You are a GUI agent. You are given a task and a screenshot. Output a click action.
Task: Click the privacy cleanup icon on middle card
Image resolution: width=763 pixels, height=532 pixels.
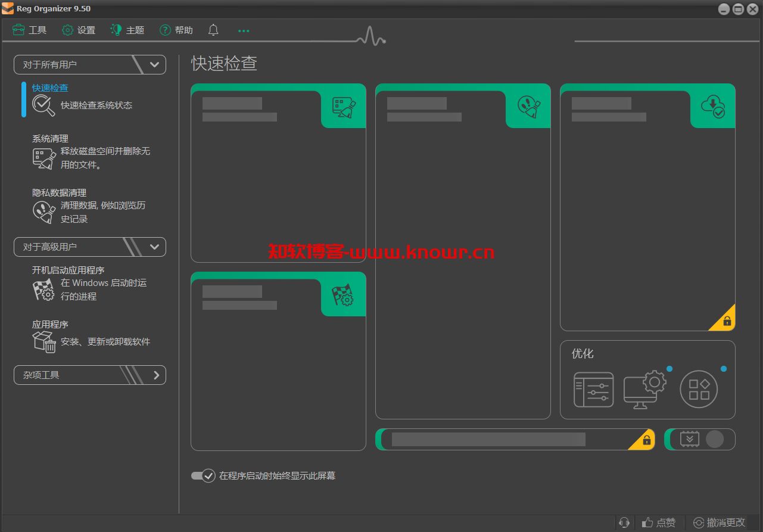[528, 107]
